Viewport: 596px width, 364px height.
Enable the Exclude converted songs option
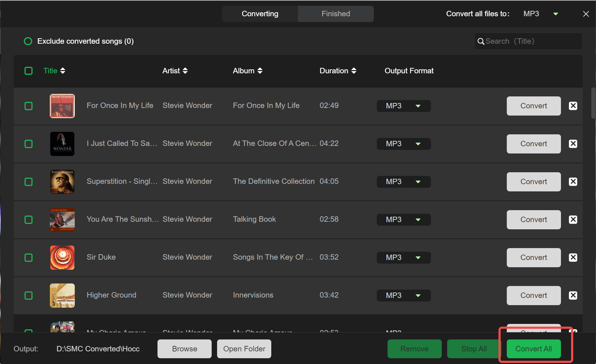28,41
